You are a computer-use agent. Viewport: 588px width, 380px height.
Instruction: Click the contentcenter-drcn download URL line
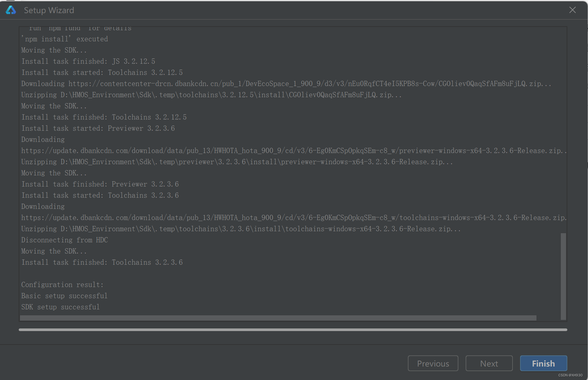pyautogui.click(x=286, y=84)
